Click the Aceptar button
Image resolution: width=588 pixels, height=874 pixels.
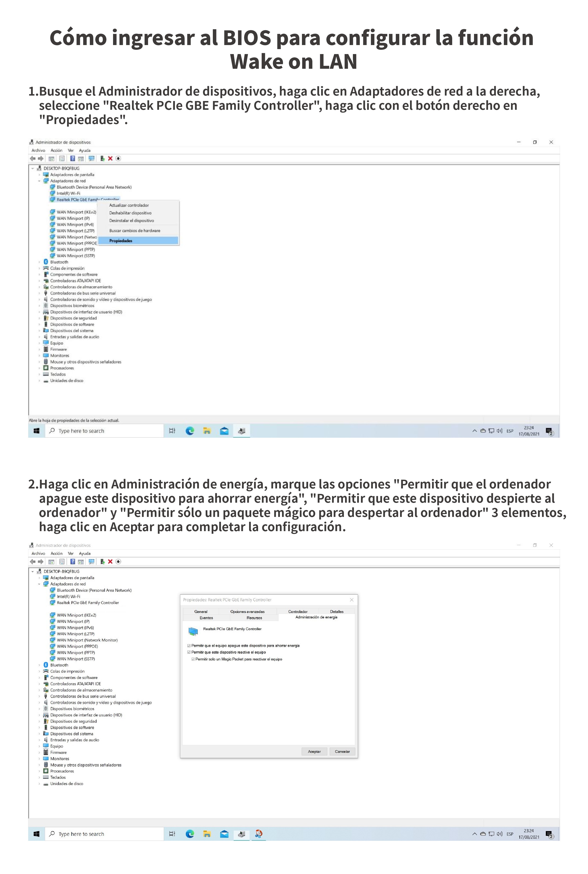point(314,751)
